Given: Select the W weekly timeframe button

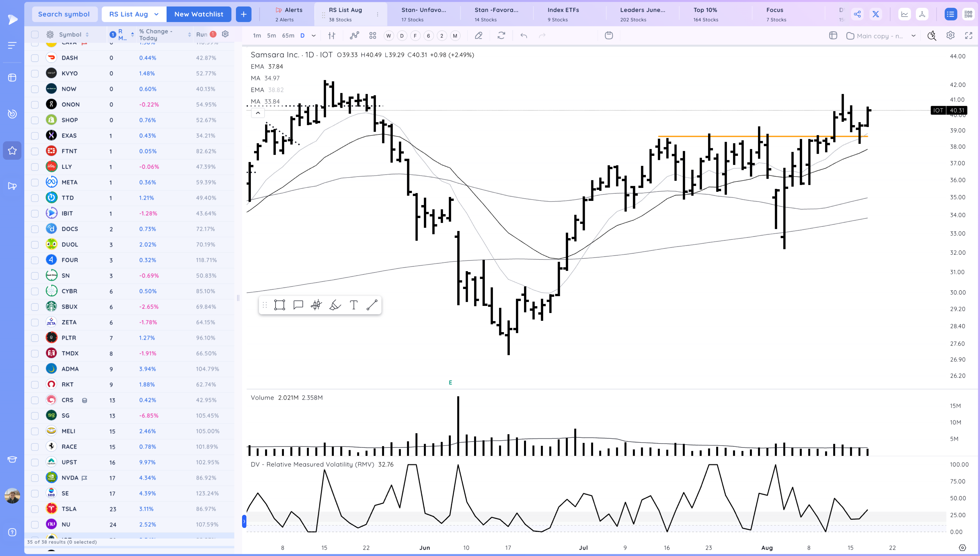Looking at the screenshot, I should coord(388,35).
